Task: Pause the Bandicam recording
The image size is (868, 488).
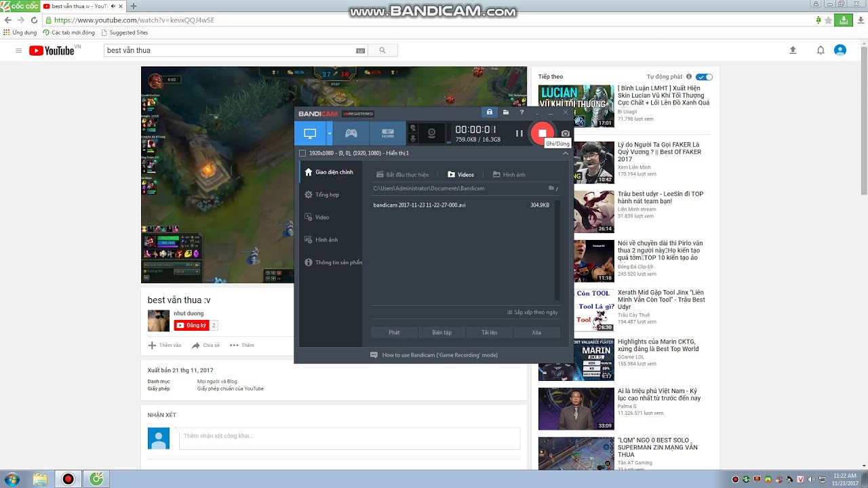Action: pos(519,134)
